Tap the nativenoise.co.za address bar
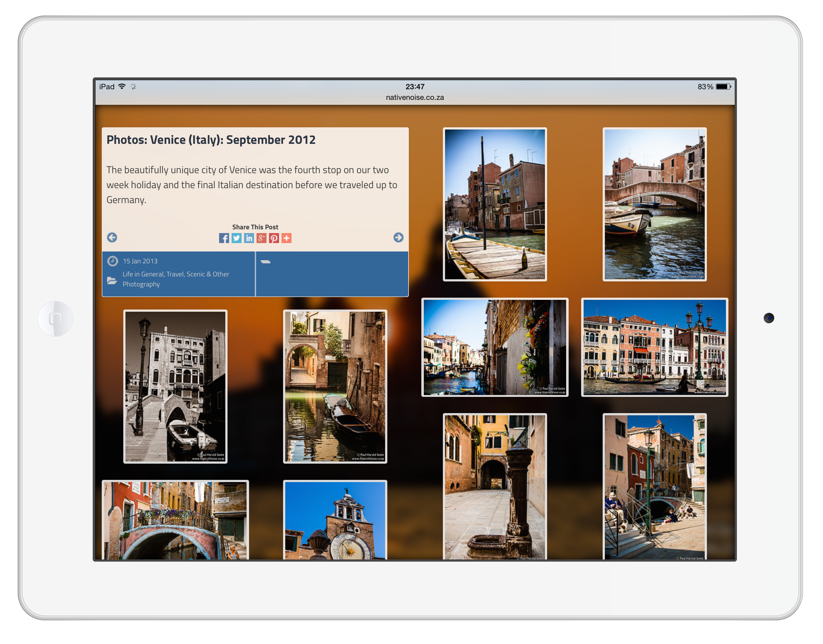823x644 pixels. (x=414, y=97)
